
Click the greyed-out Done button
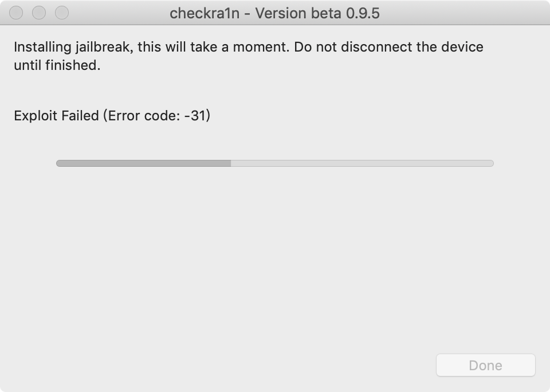485,365
